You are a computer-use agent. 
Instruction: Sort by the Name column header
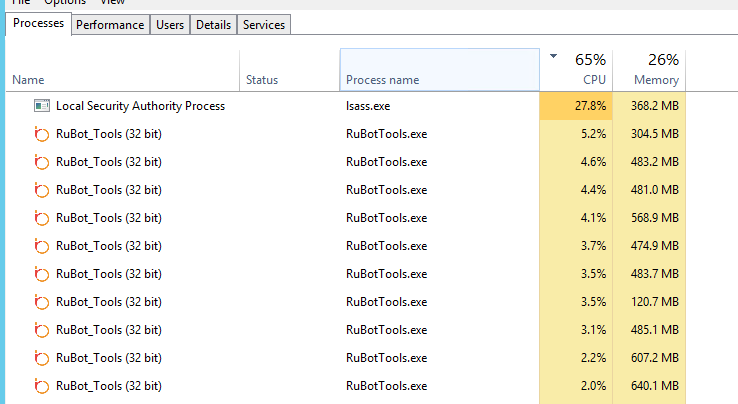(28, 80)
